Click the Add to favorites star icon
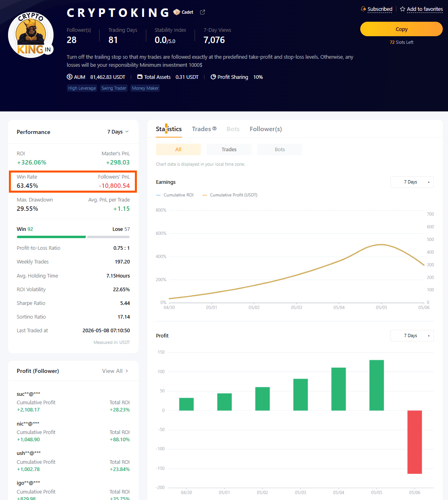448x500 pixels. pos(403,9)
